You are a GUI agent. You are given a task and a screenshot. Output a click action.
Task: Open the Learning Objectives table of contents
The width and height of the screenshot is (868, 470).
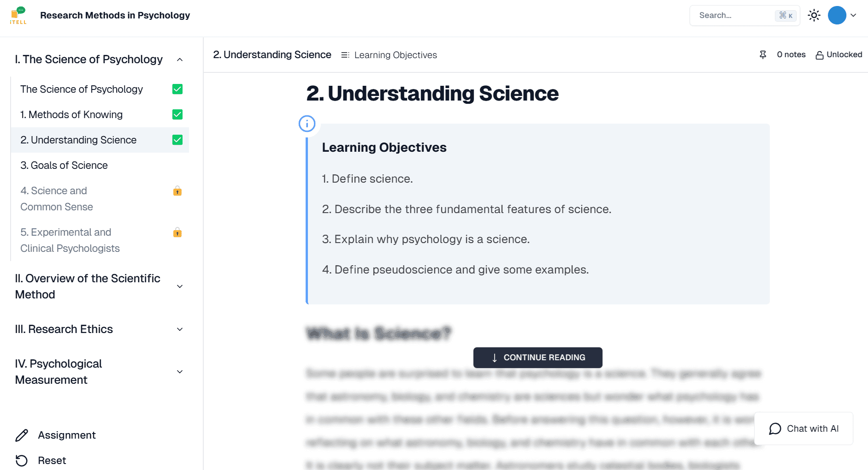click(389, 55)
